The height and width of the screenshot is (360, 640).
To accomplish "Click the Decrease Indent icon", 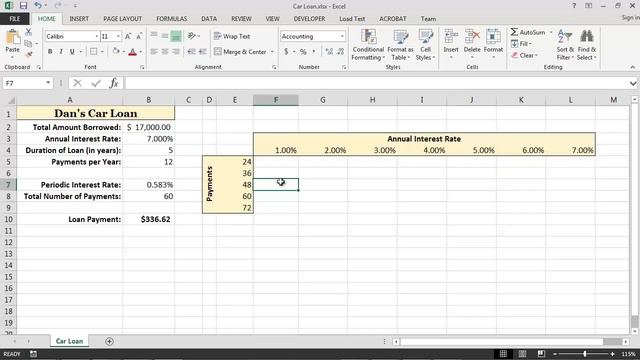I will coord(191,51).
